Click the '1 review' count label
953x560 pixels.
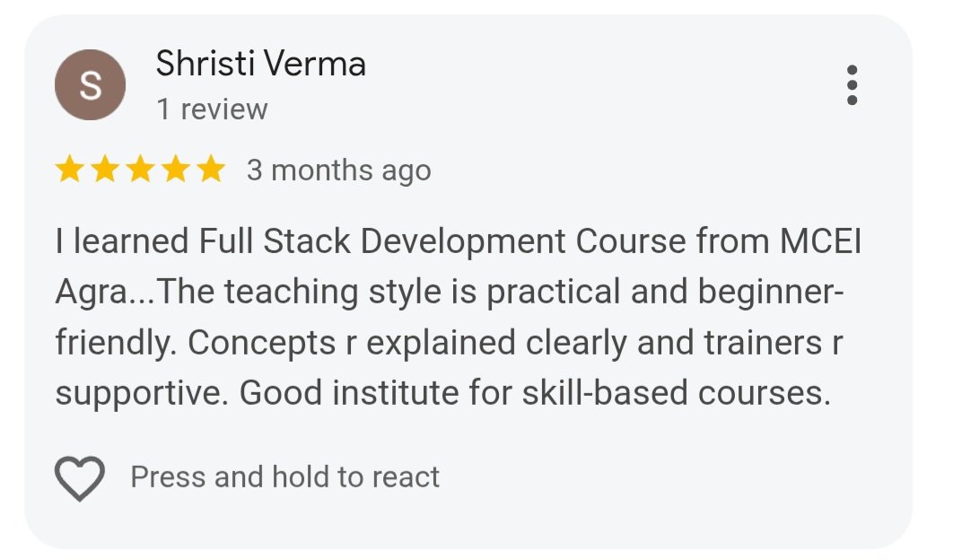[x=212, y=109]
